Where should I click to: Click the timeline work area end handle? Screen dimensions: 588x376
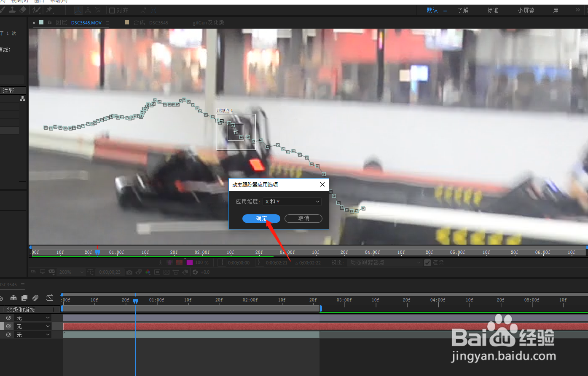click(x=321, y=309)
